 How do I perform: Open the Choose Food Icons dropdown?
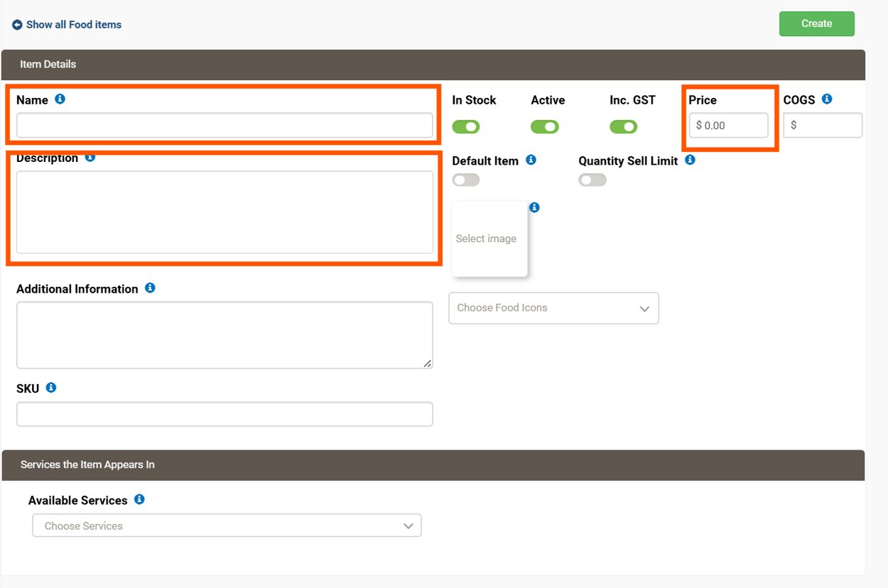point(554,308)
